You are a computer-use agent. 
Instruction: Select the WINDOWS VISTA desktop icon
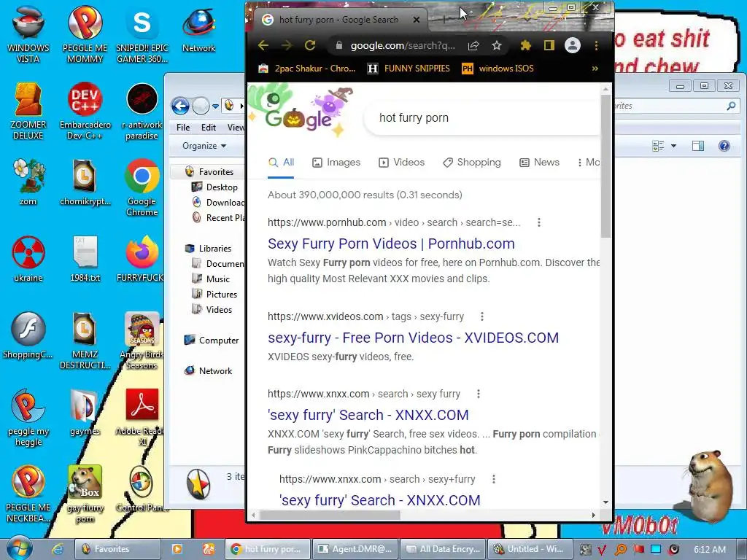click(x=28, y=34)
